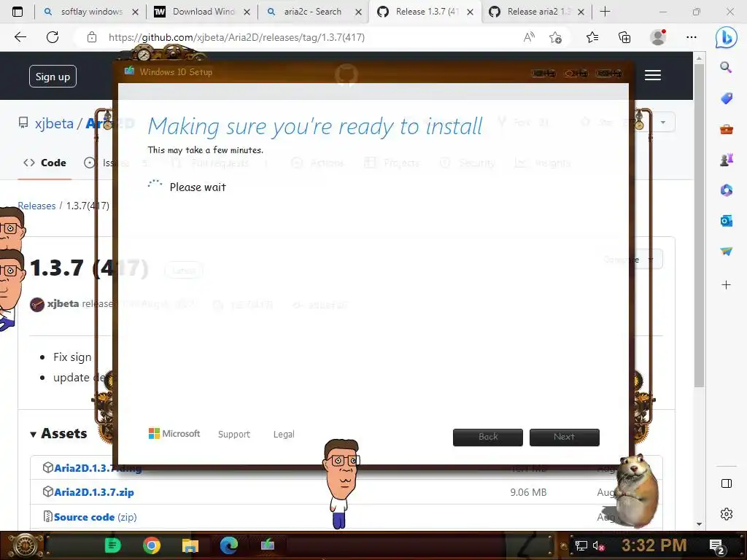747x560 pixels.
Task: Open xjbeta release author link
Action: [x=63, y=303]
